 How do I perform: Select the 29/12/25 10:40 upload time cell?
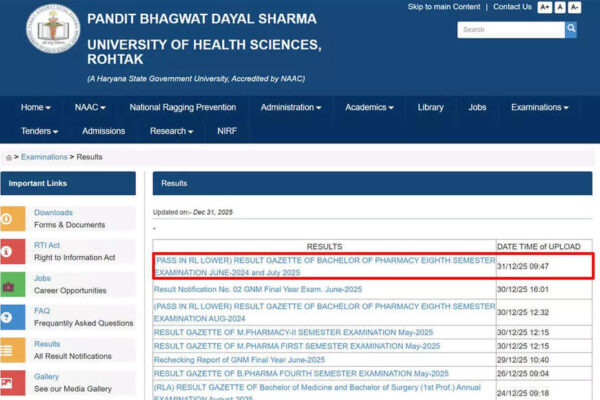(x=544, y=360)
